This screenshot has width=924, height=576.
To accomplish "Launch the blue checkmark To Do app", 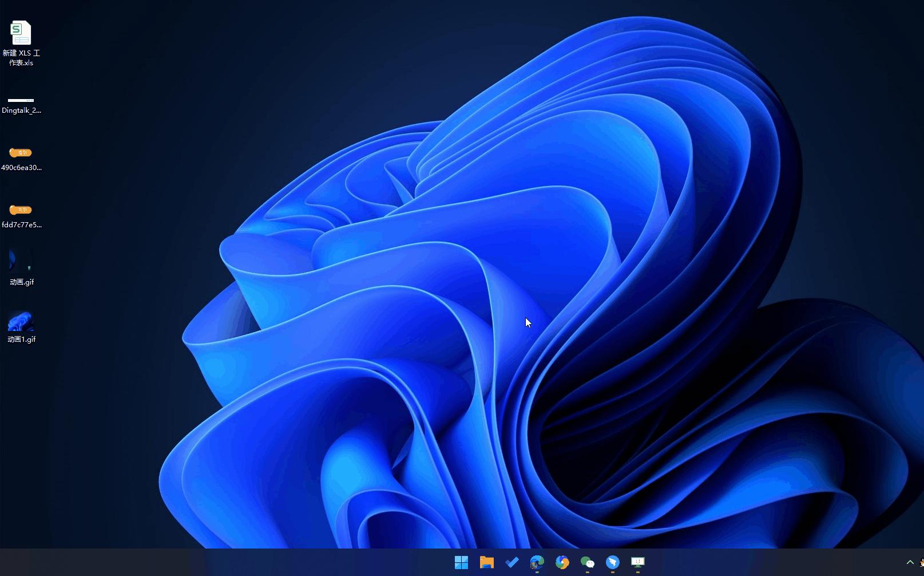I will click(x=512, y=562).
